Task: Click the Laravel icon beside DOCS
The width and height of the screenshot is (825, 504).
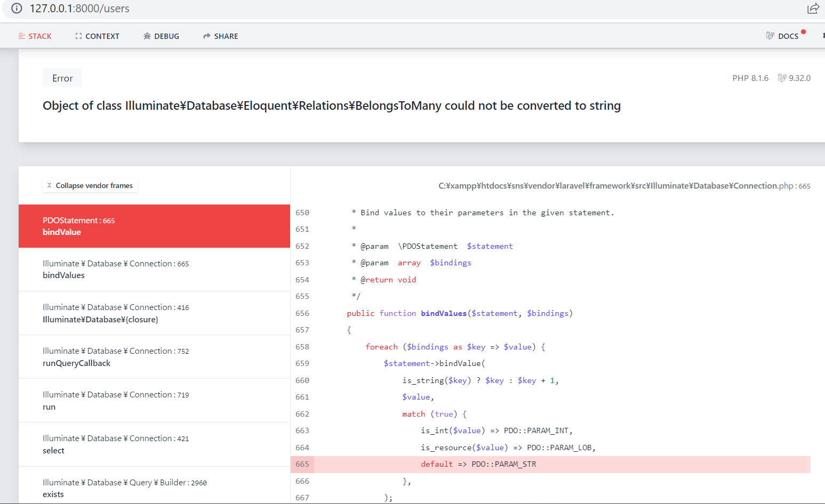Action: (x=770, y=36)
